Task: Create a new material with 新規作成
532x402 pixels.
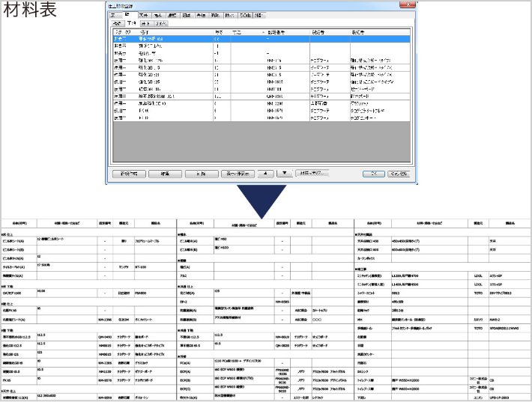Action: pos(130,174)
